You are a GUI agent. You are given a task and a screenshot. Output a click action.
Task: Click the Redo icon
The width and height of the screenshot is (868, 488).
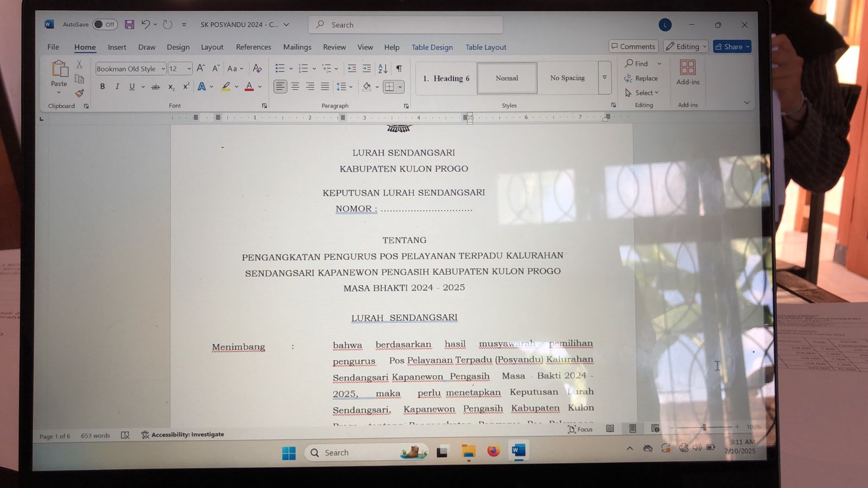pyautogui.click(x=168, y=24)
